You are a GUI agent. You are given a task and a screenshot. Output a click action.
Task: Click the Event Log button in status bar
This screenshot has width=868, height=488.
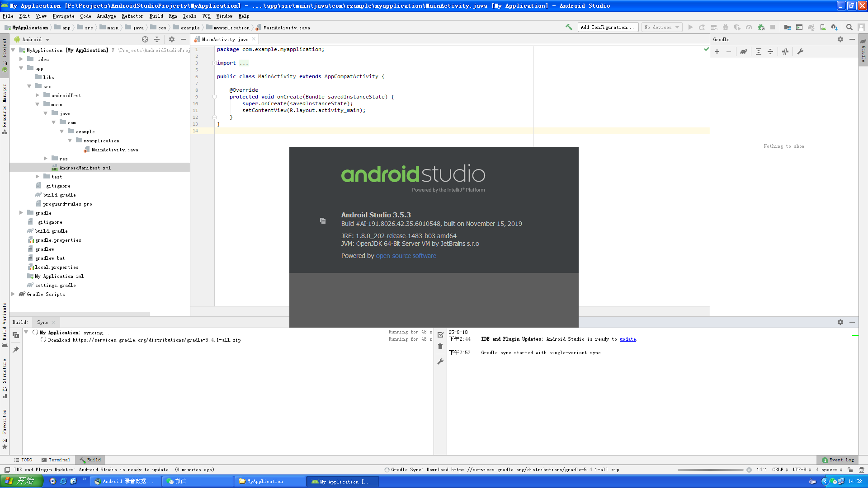[x=839, y=460]
